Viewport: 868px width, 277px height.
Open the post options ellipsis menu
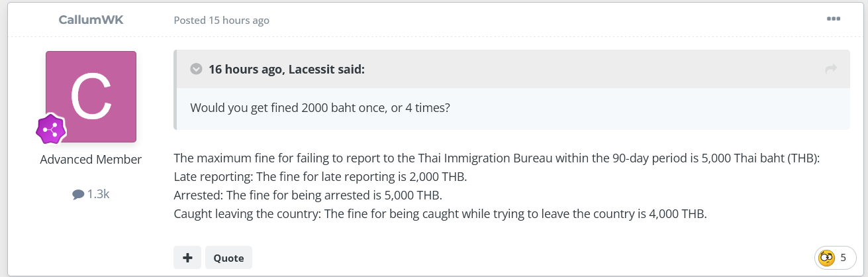pos(834,19)
